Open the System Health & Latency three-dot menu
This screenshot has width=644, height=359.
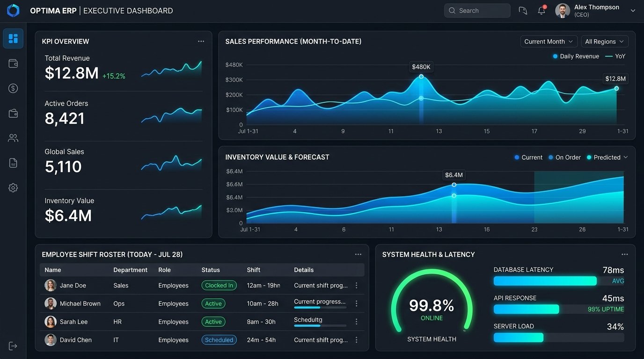click(x=625, y=255)
